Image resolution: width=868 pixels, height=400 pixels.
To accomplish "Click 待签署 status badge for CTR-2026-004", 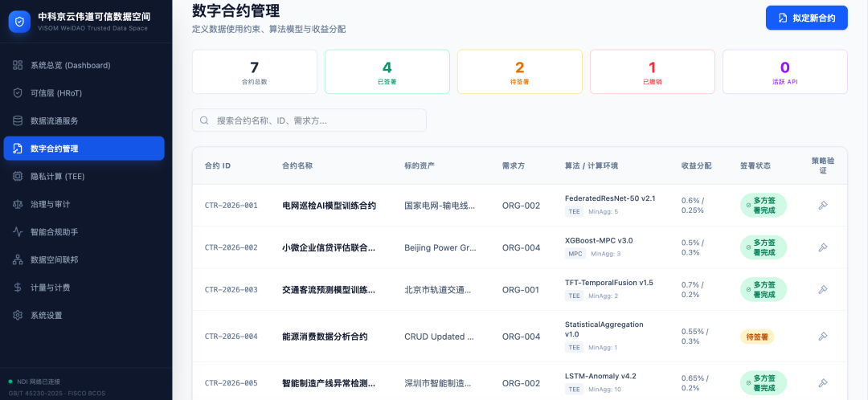I will pos(757,337).
